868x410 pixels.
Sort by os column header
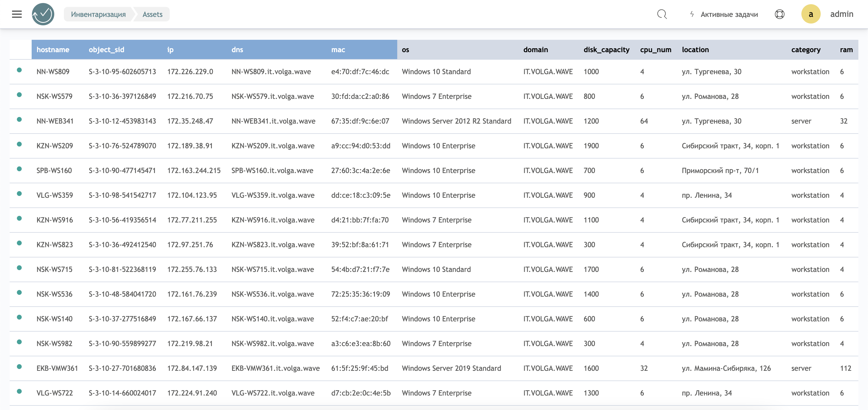(x=405, y=49)
